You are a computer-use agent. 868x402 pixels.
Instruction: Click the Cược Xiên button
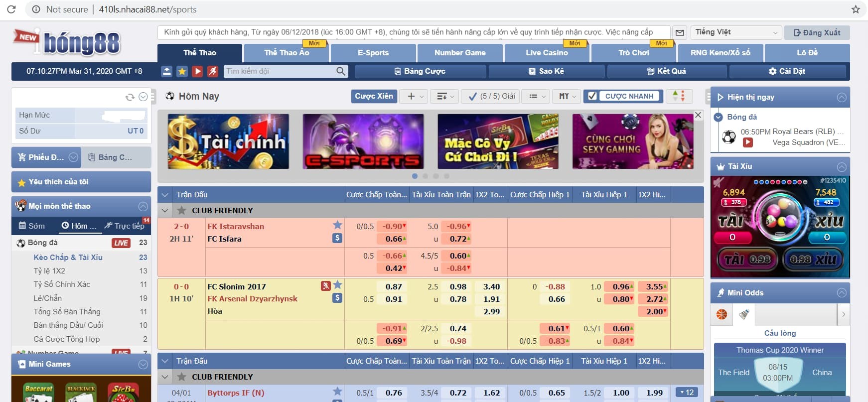coord(374,96)
